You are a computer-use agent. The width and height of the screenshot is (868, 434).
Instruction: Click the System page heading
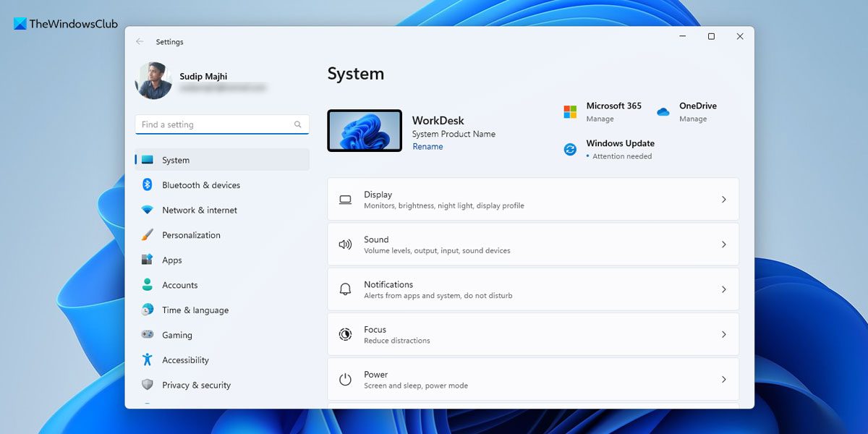pos(356,74)
